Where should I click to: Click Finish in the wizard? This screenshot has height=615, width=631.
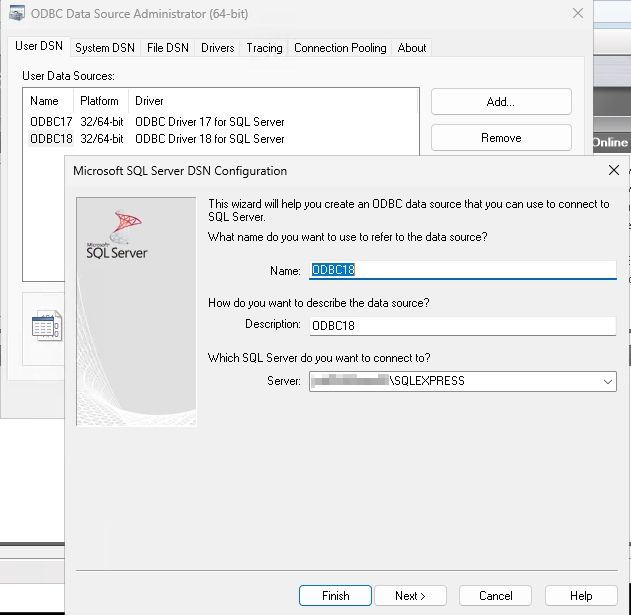coord(335,595)
